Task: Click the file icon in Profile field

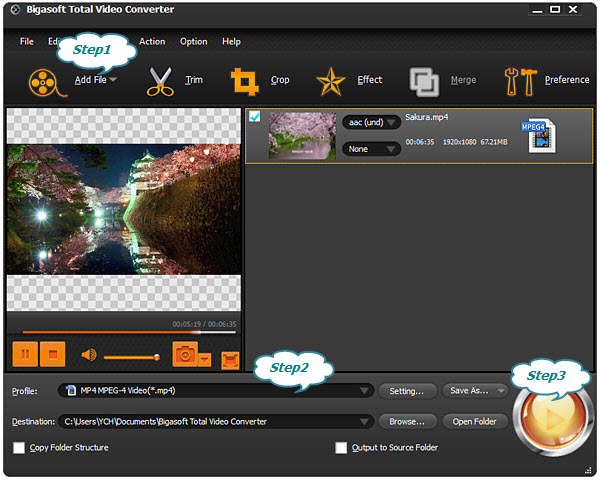Action: click(71, 390)
